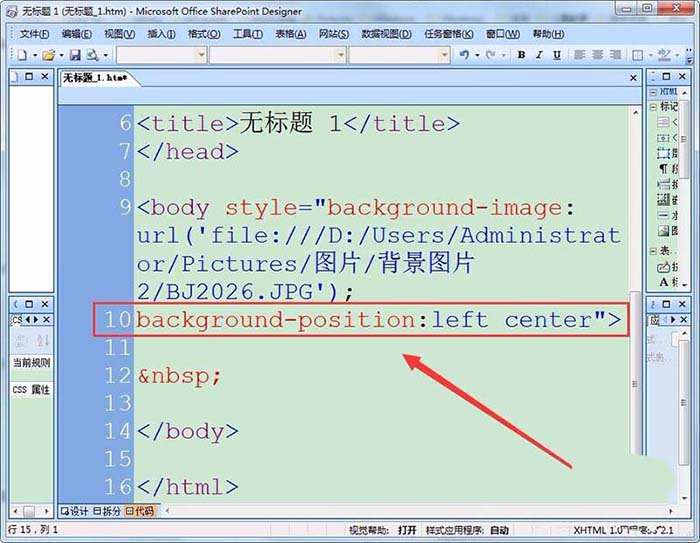Select the 无标题_1.htm document tab
The image size is (700, 543).
[x=95, y=78]
